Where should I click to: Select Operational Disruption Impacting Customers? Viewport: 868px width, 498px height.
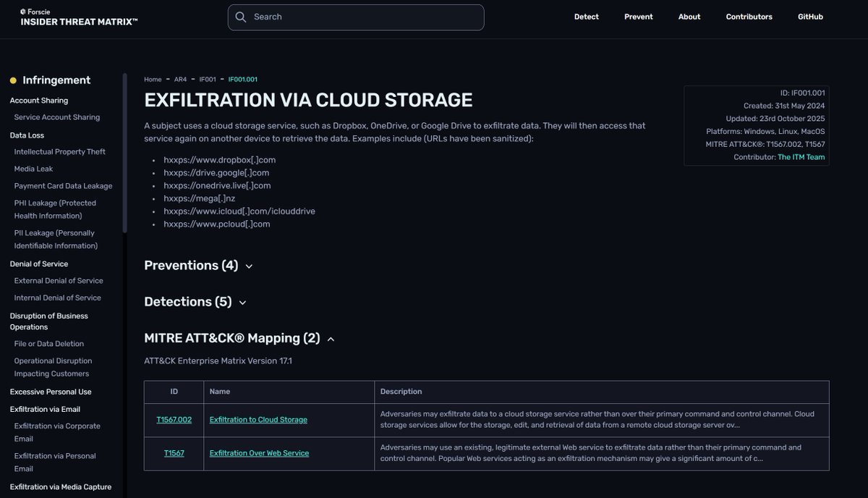click(54, 367)
